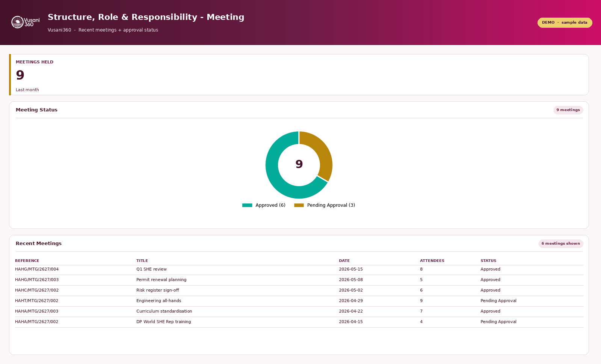The height and width of the screenshot is (364, 601).
Task: Click the date 2026-04-22
Action: 351,311
